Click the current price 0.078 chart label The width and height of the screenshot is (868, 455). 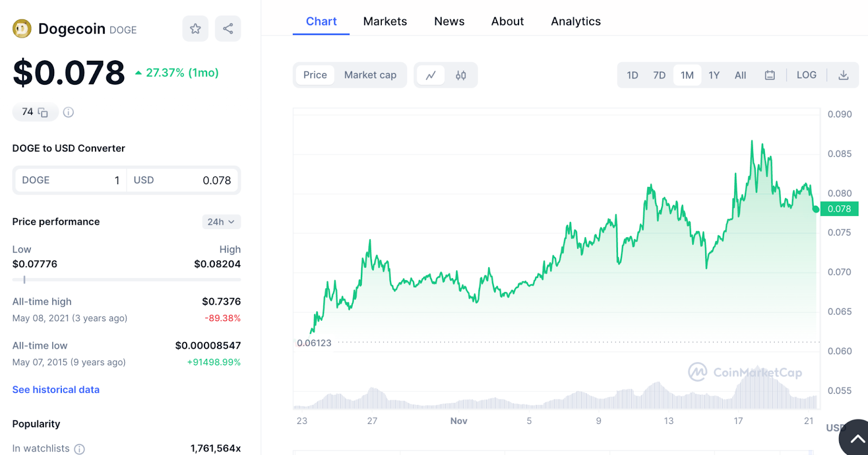839,209
